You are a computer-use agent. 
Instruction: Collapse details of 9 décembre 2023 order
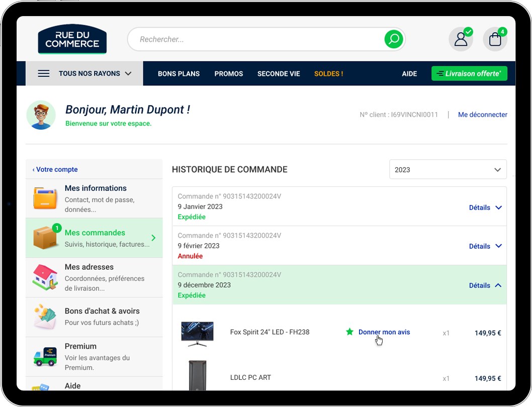(x=485, y=285)
